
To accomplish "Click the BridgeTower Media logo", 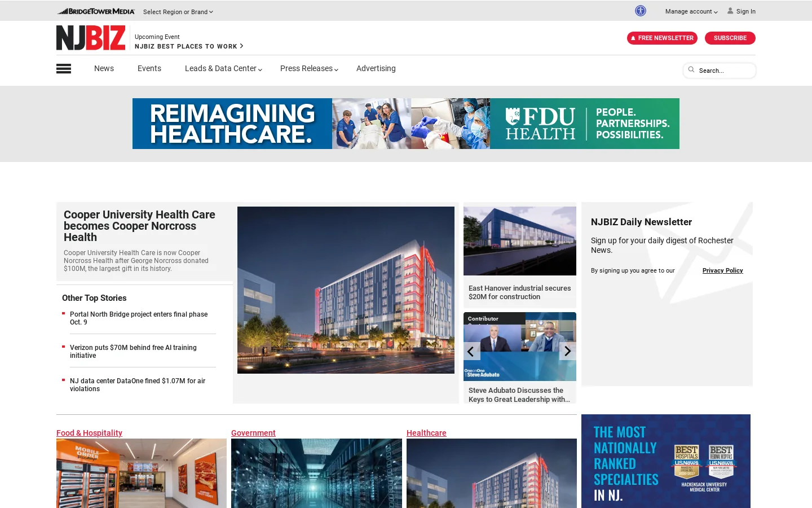I will (x=96, y=11).
